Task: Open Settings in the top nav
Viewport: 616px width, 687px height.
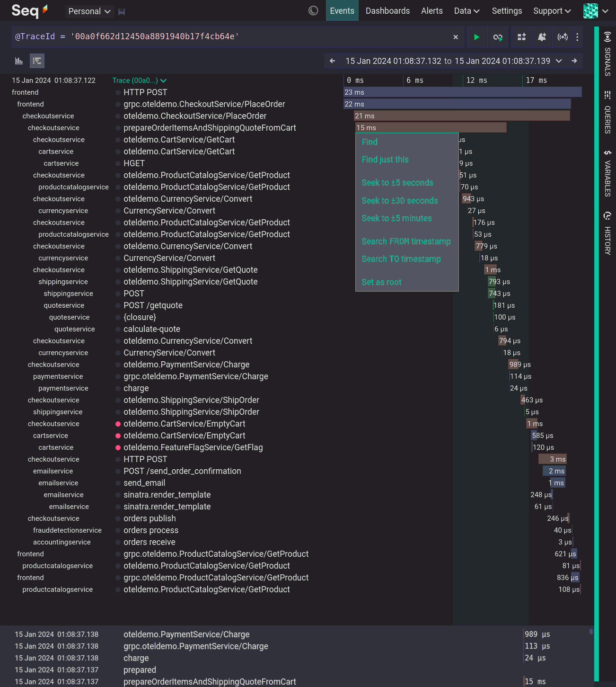Action: pyautogui.click(x=507, y=11)
